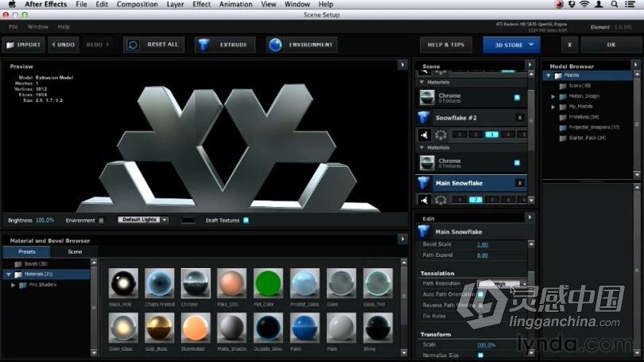
Task: Click the preview background color swatch
Action: tap(188, 220)
